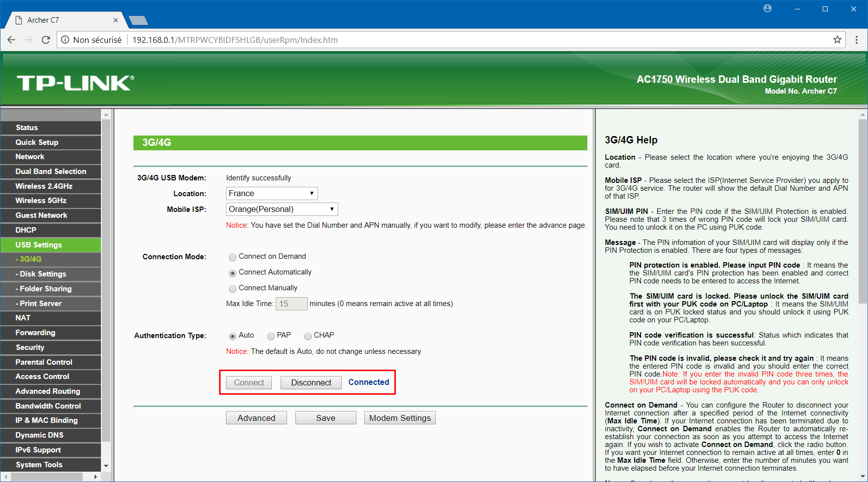Open the Forwarding menu
Screen dimensions: 868x482
point(51,333)
